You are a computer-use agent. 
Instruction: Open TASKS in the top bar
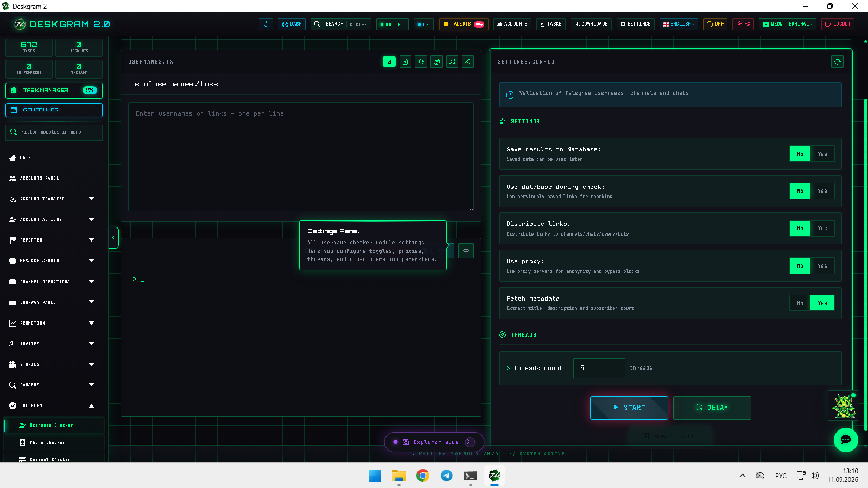pos(551,24)
